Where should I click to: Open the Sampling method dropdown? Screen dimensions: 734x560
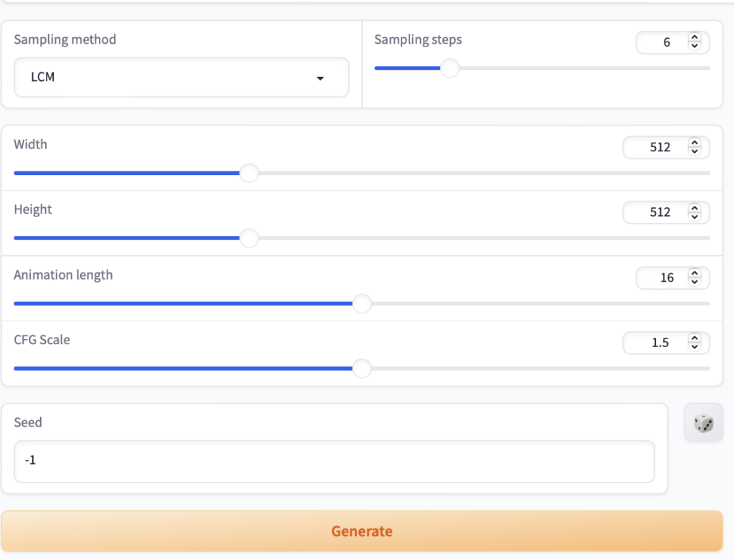181,77
